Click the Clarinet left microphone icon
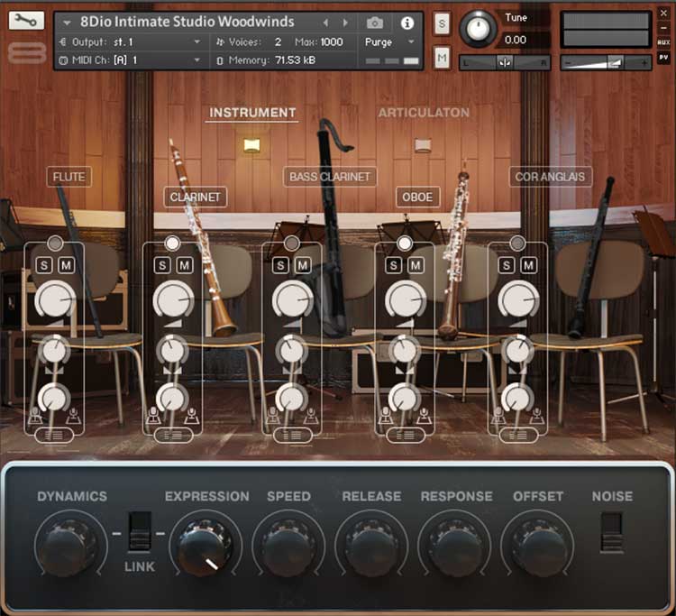 click(153, 417)
